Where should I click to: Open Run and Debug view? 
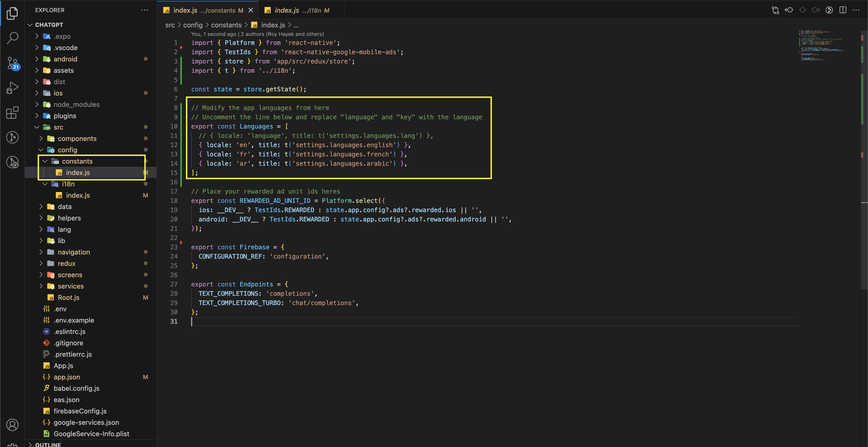12,88
